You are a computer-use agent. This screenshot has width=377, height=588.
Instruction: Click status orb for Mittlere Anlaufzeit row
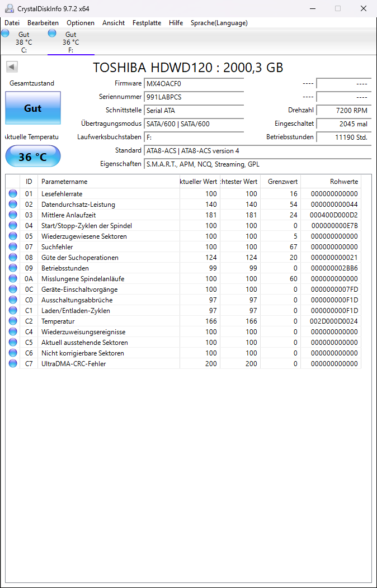point(13,215)
